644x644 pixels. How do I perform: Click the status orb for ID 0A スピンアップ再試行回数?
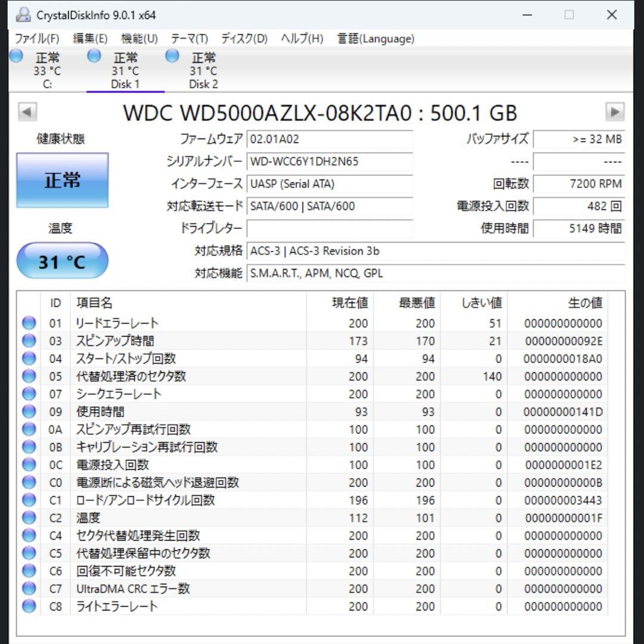(x=29, y=429)
